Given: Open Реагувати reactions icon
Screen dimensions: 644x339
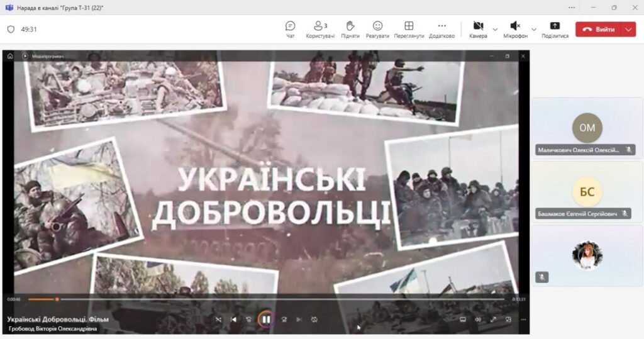Looking at the screenshot, I should (377, 29).
